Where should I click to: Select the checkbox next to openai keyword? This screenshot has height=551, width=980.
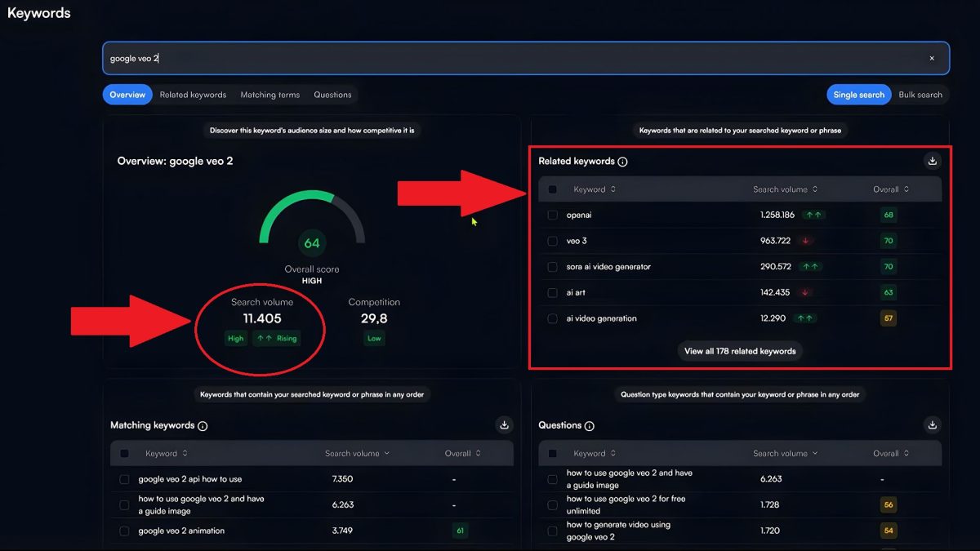(x=552, y=215)
